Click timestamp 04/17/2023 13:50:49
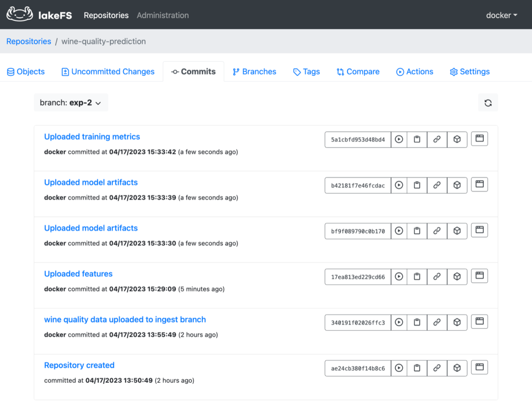 (119, 381)
